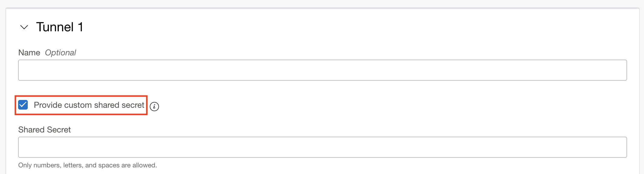Click the Optional text beside Name
The height and width of the screenshot is (174, 644).
coord(60,53)
